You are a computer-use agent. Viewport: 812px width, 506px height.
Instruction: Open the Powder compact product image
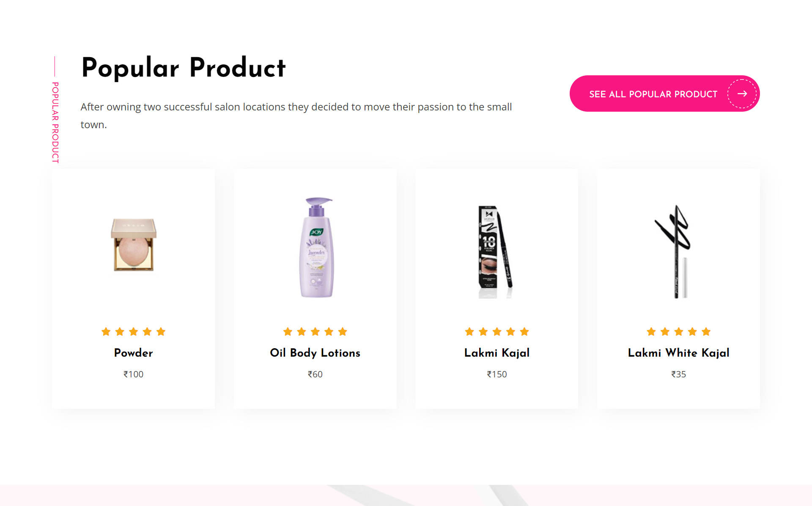(134, 245)
